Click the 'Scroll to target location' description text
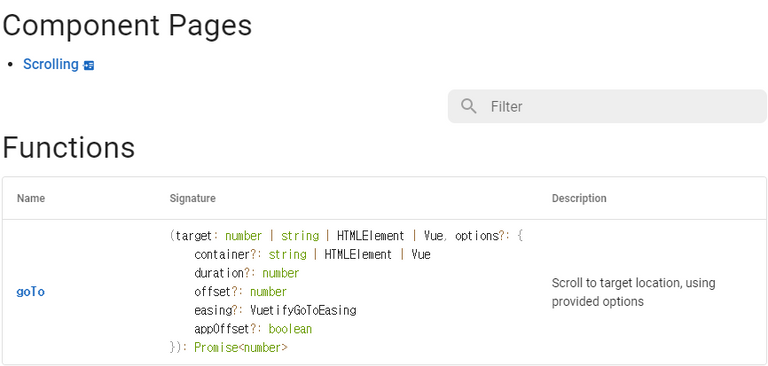Screen dimensions: 768x366 click(633, 292)
